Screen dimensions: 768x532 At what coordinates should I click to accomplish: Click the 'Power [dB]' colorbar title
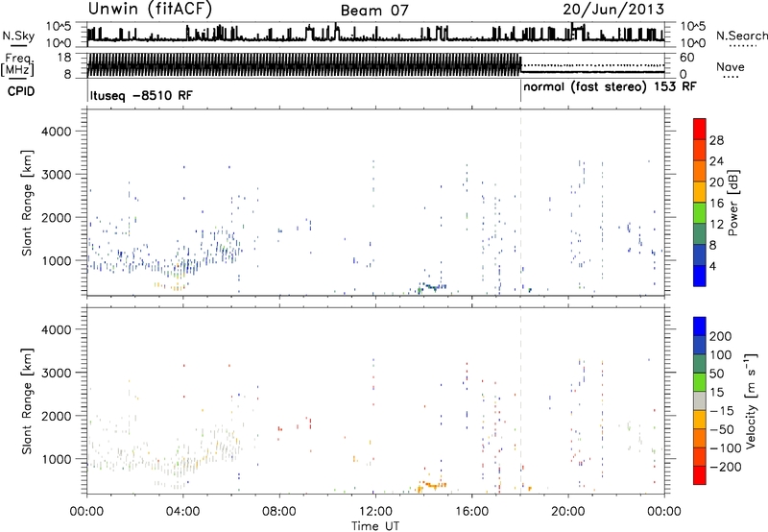[732, 203]
